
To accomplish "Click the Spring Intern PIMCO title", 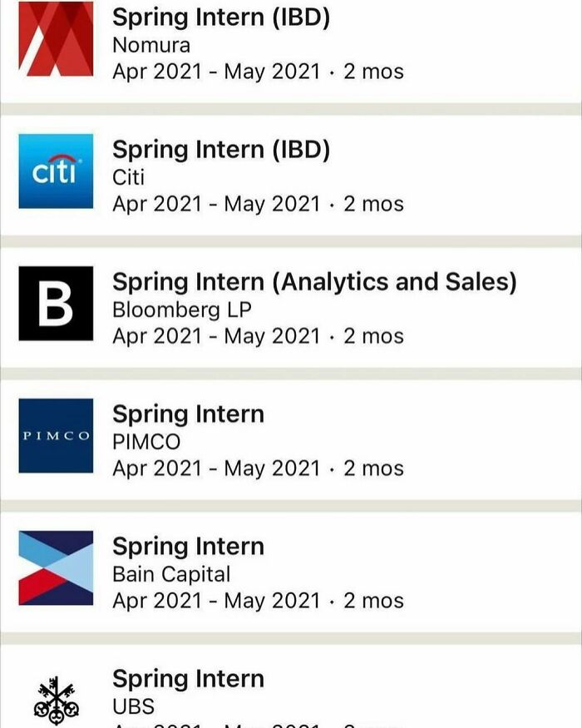I will coord(188,414).
